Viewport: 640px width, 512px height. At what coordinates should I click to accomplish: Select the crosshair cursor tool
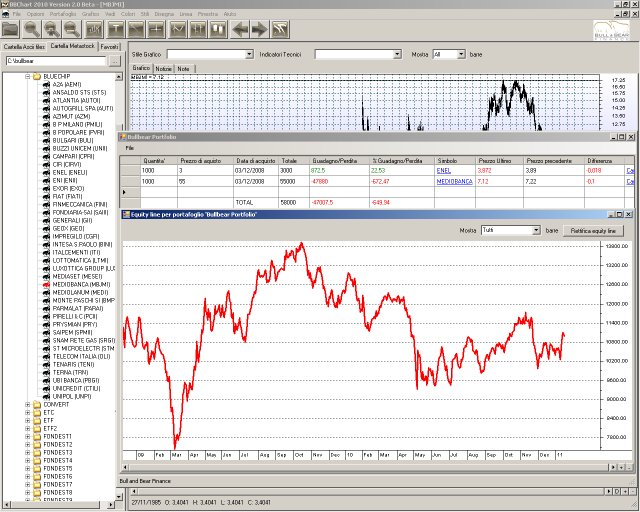point(156,29)
